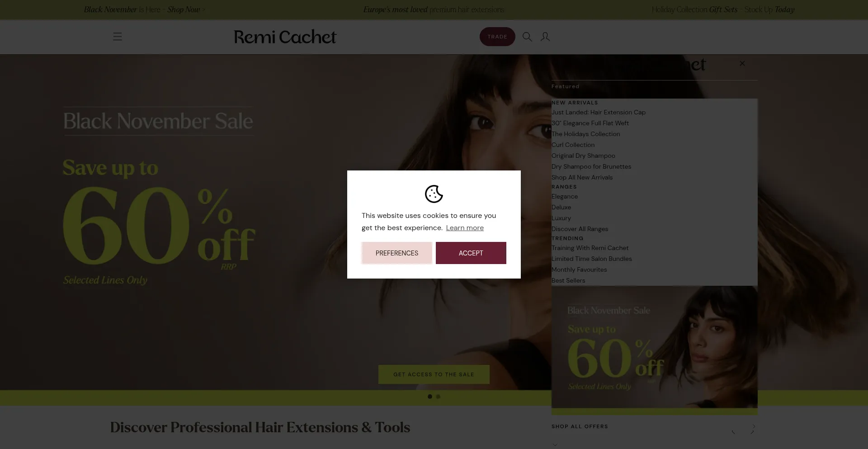Screen dimensions: 868x449
Task: Open the search magnifier icon
Action: coord(527,37)
